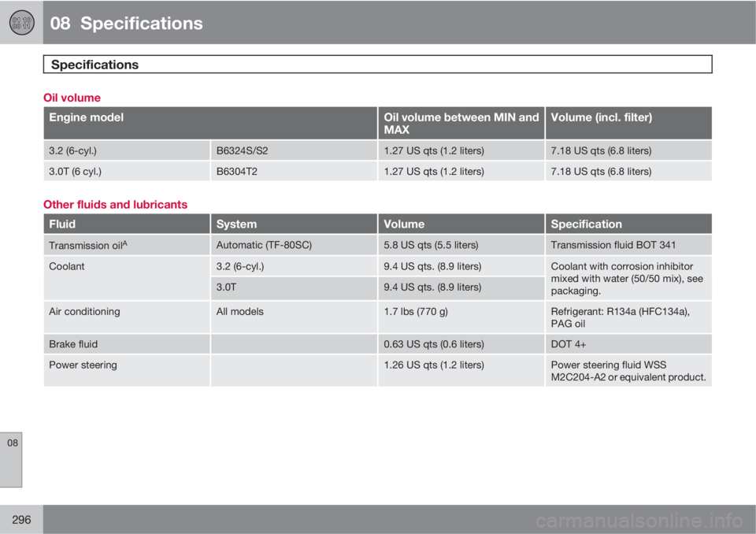Viewport: 756px width, 534px height.
Task: Click the '08' chapter side tab
Action: tap(11, 460)
